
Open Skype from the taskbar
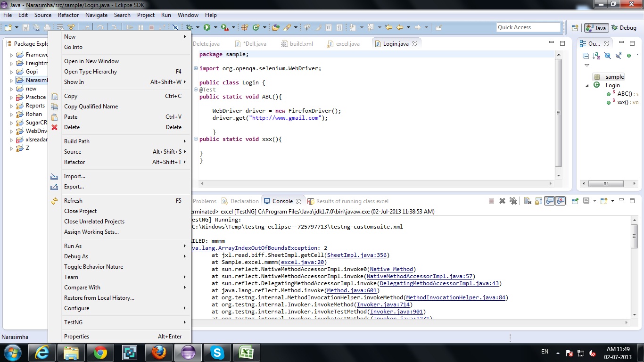pos(217,352)
